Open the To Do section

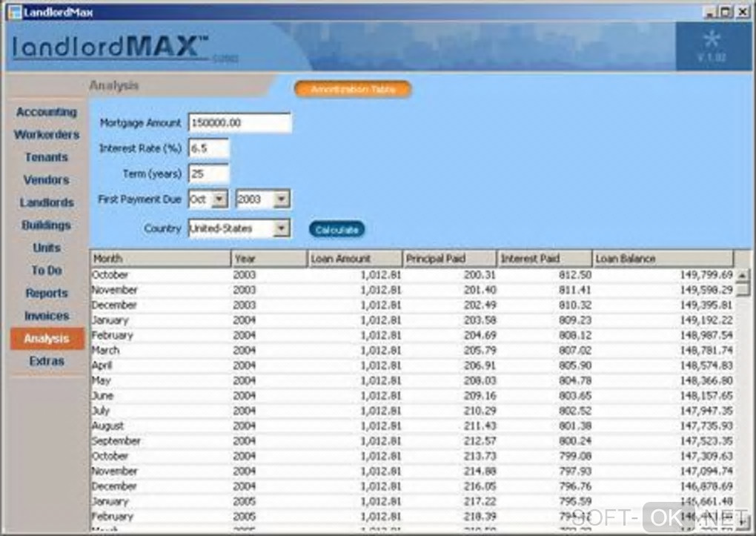click(46, 271)
